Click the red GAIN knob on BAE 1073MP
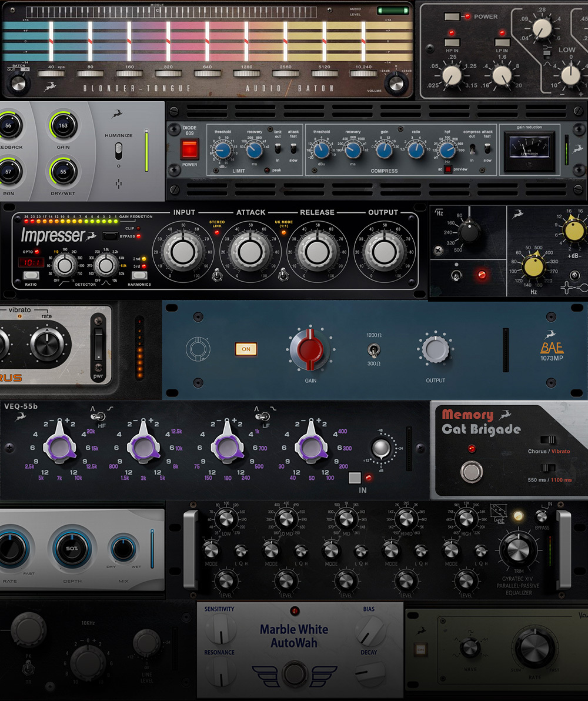588x701 pixels. click(310, 349)
